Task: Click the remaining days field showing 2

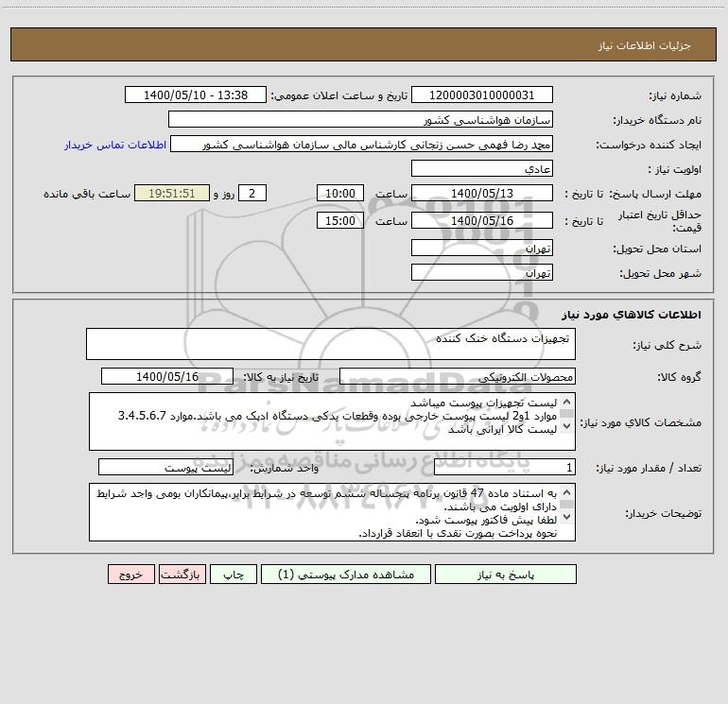Action: pos(252,193)
